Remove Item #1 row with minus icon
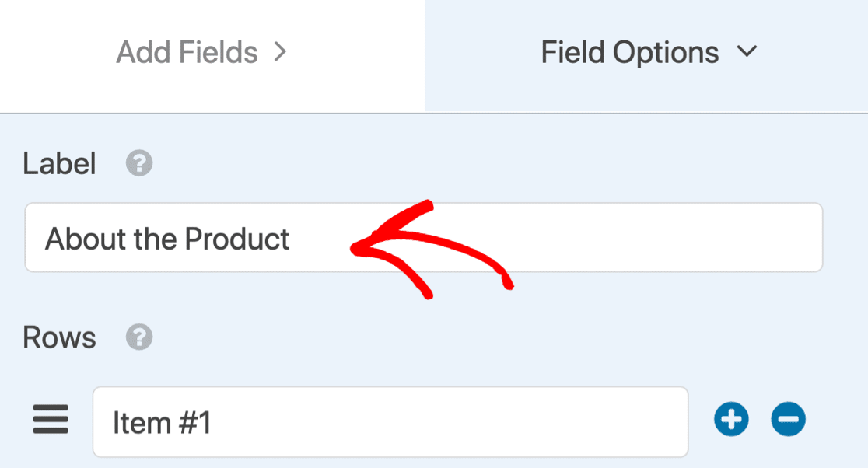 pyautogui.click(x=789, y=419)
